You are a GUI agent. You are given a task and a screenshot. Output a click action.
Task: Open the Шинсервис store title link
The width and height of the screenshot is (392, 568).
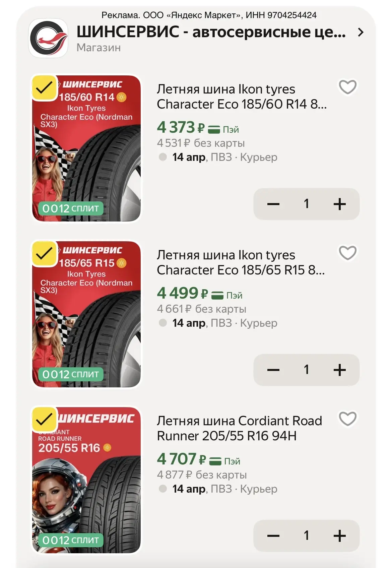pos(211,32)
